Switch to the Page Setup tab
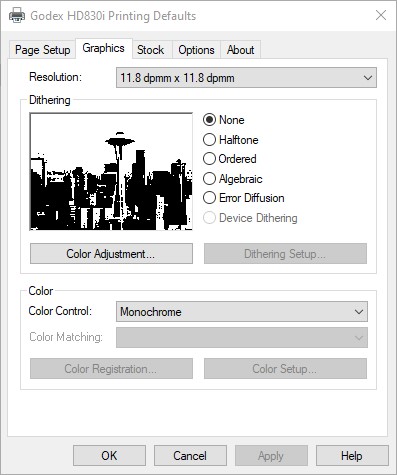 (x=43, y=50)
